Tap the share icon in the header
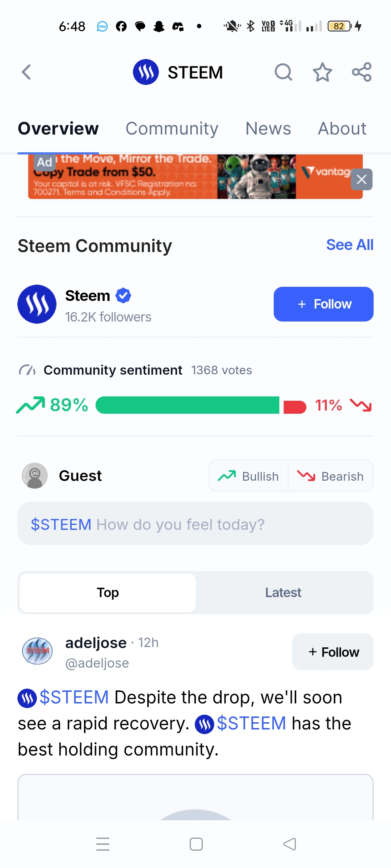 click(x=362, y=72)
